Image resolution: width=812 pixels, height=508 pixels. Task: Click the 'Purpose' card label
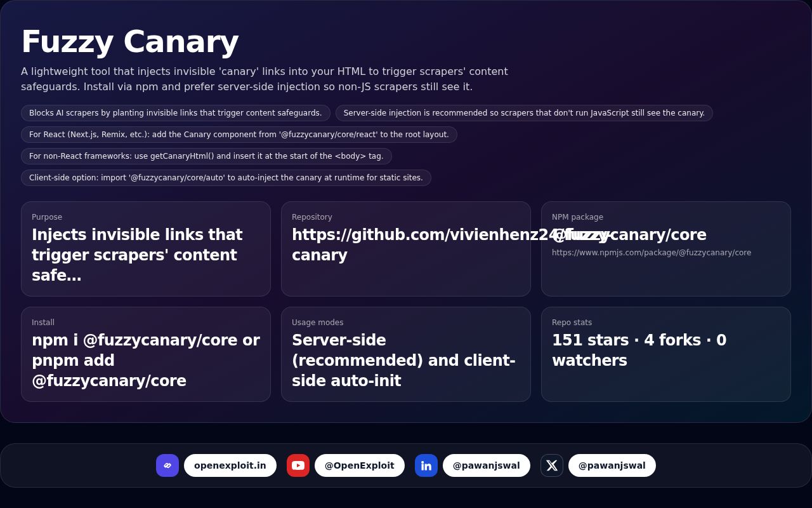click(47, 217)
